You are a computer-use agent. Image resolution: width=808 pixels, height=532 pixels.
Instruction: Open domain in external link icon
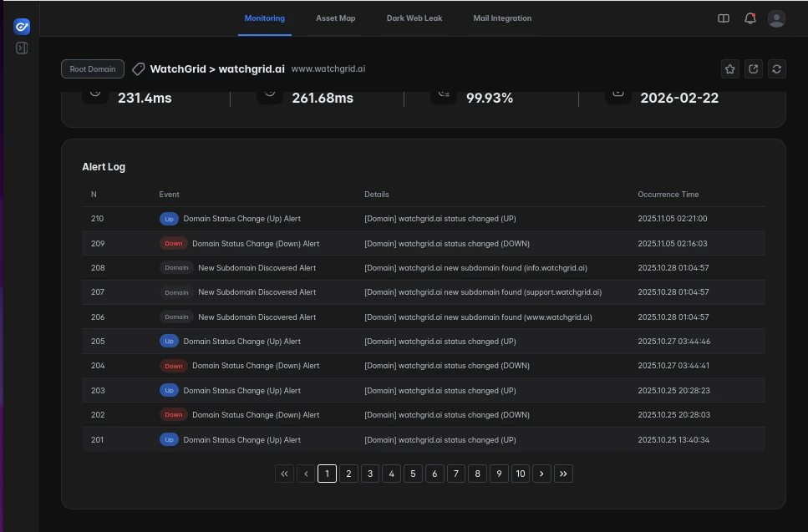(754, 69)
